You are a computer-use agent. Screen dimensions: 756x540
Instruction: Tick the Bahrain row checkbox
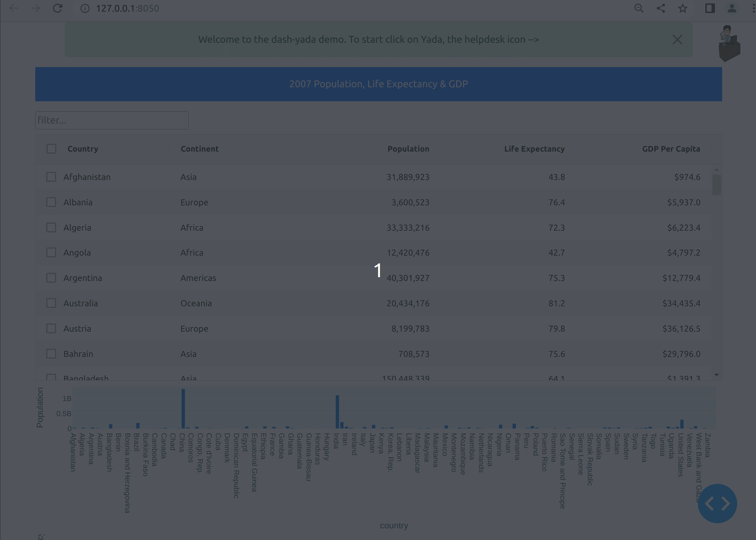51,354
